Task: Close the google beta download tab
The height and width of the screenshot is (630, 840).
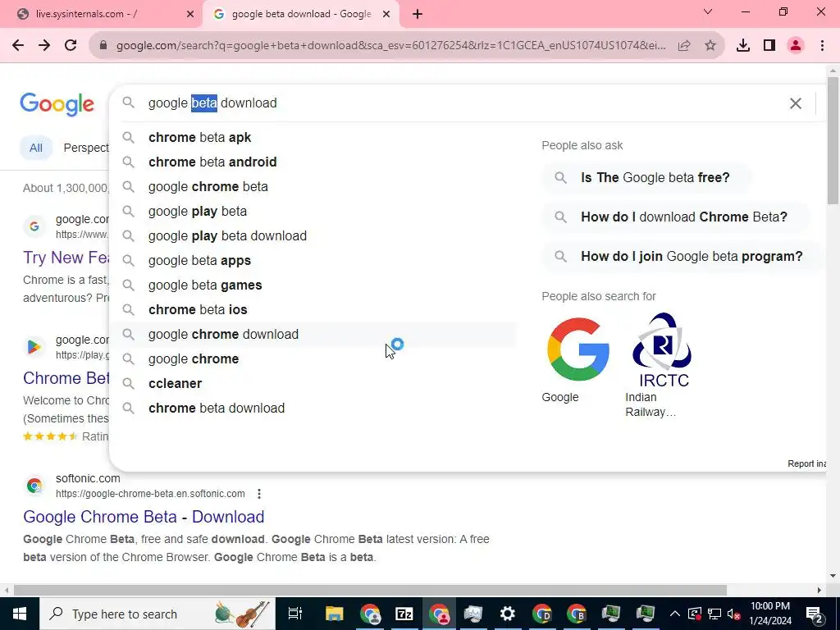Action: [x=386, y=15]
